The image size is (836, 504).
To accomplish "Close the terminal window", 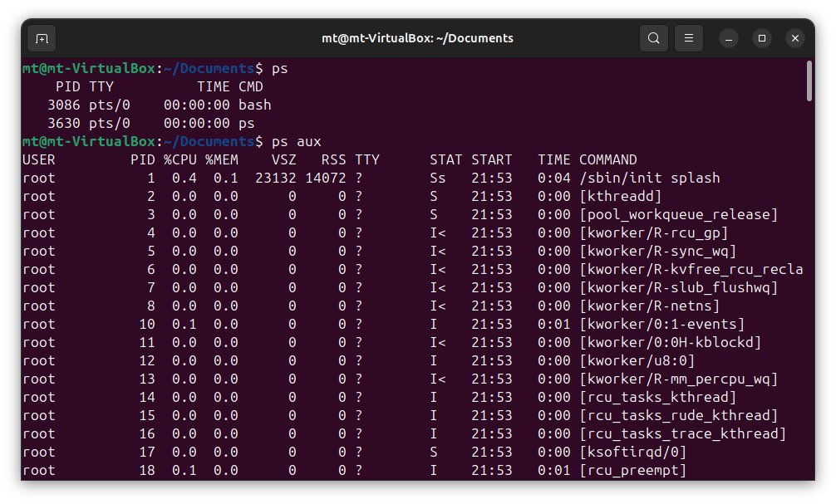I will point(795,38).
